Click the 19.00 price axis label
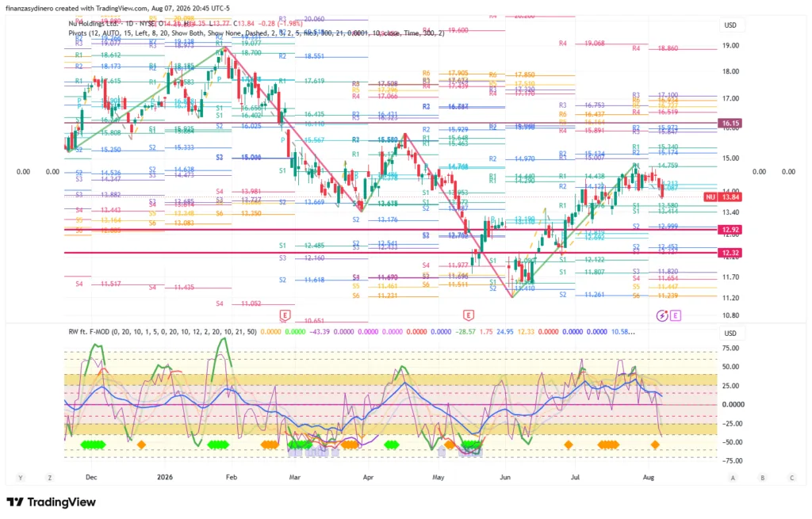 tap(730, 45)
